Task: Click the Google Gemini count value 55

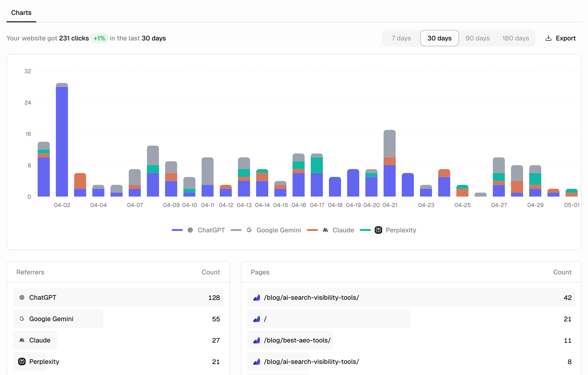Action: point(216,319)
